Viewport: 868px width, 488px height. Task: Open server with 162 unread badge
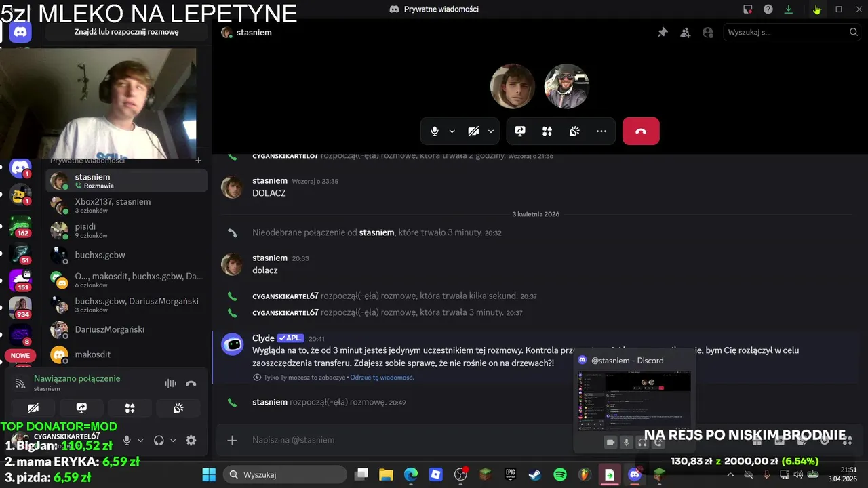[x=21, y=226]
